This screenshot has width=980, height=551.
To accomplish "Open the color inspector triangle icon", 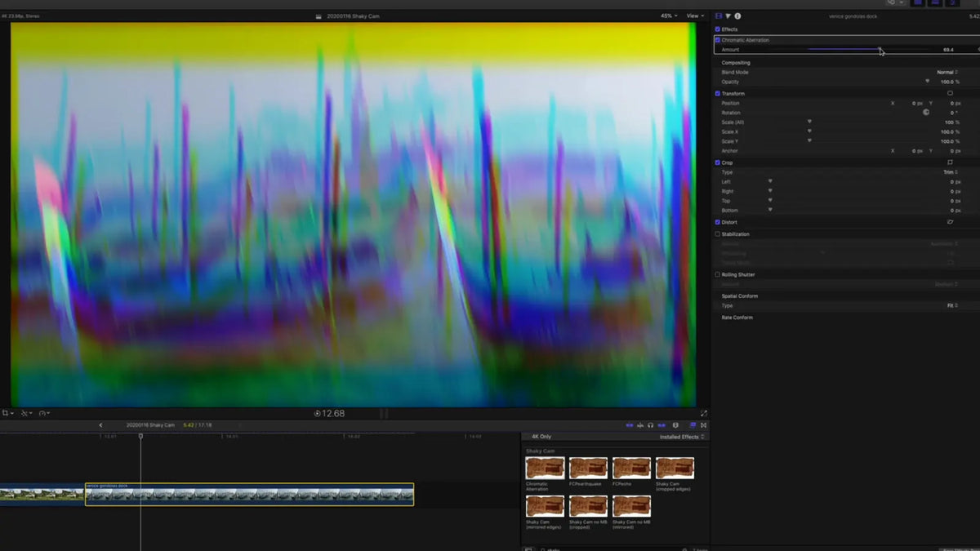I will (728, 16).
